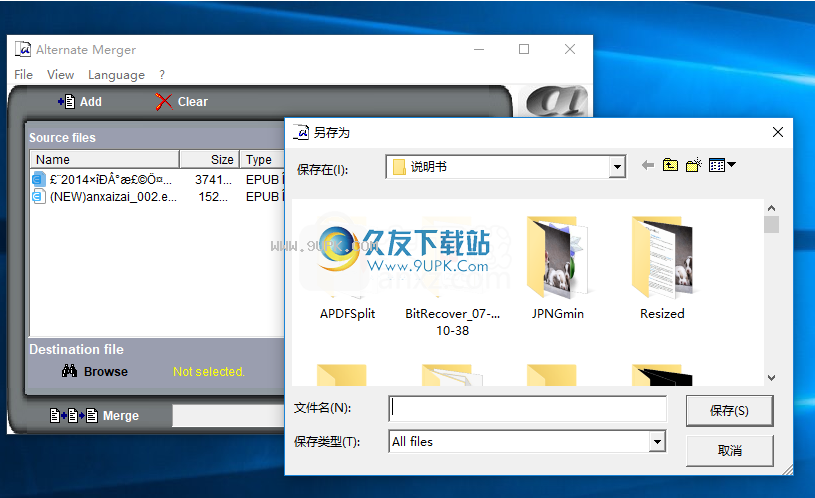Click the Size column header

click(209, 159)
